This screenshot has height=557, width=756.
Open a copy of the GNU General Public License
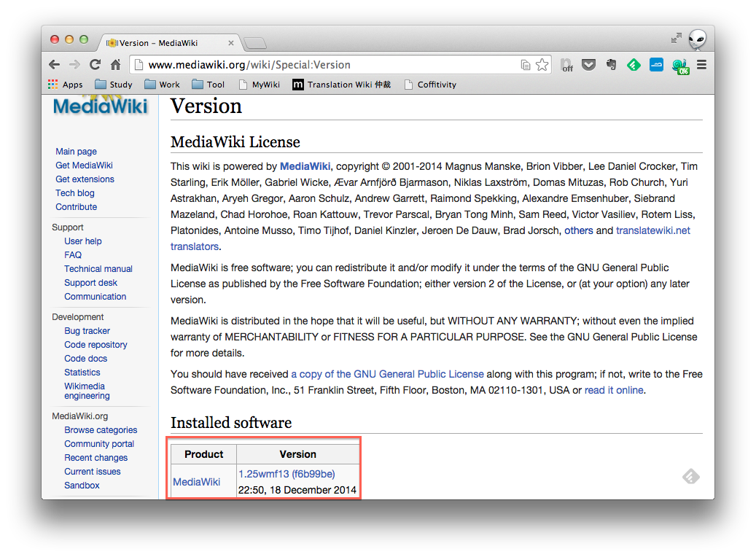[x=388, y=374]
